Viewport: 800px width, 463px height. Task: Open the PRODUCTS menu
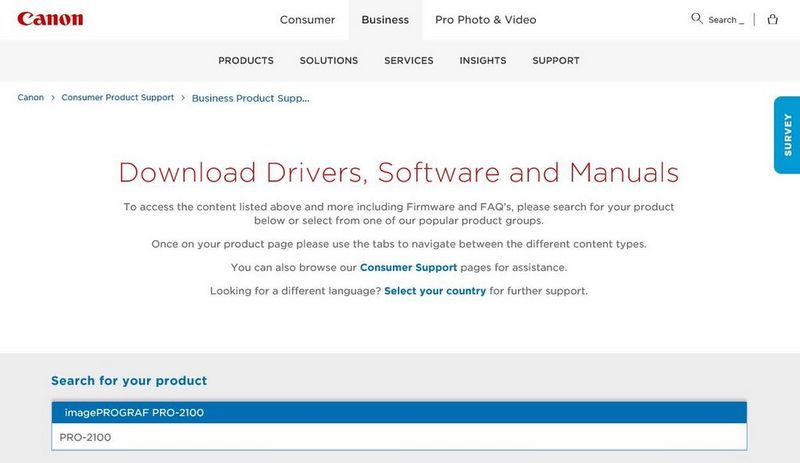click(x=246, y=60)
